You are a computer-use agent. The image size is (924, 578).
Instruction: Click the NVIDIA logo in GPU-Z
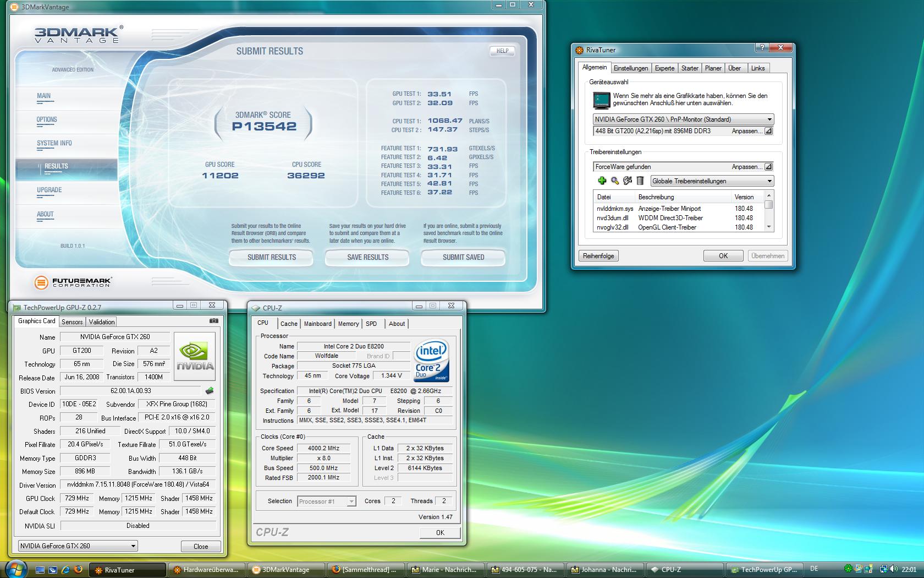[195, 356]
